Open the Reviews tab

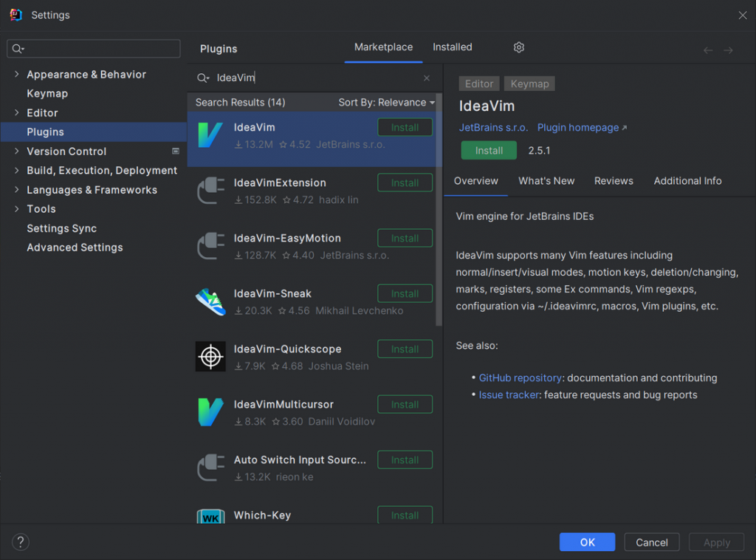coord(614,181)
